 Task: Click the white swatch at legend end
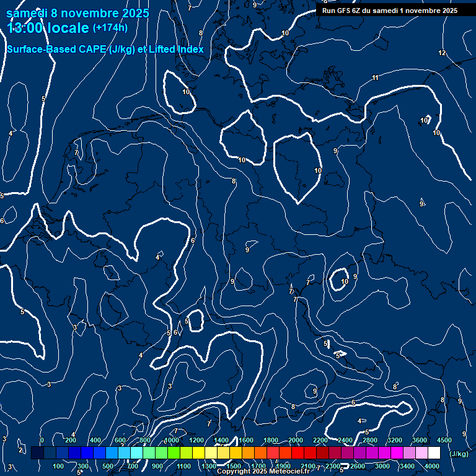[x=434, y=452]
